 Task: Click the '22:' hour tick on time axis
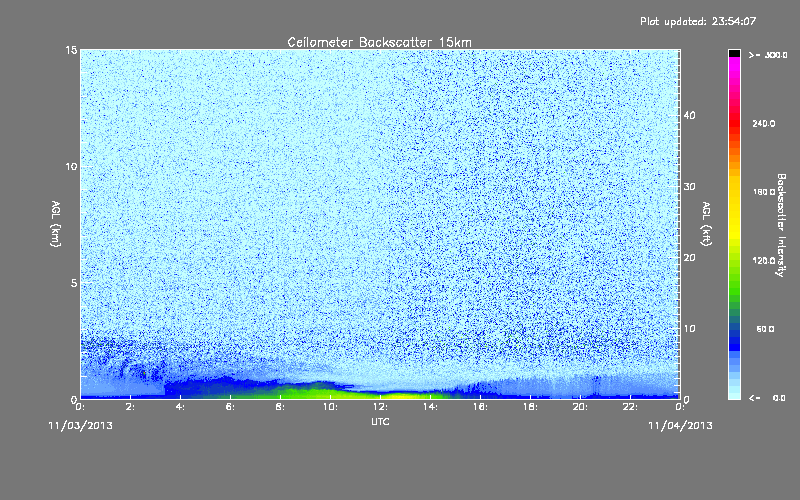click(x=630, y=407)
